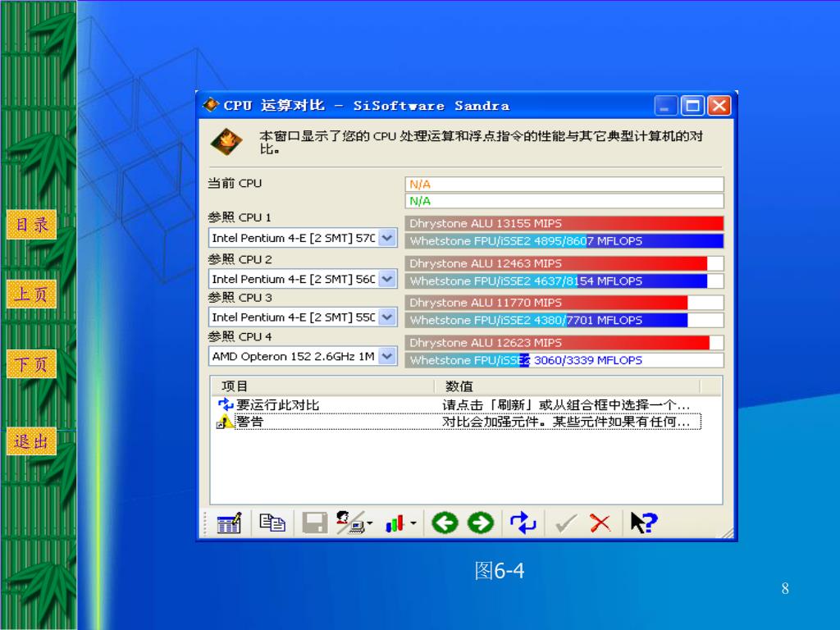Click the '数值' column header
Image resolution: width=840 pixels, height=630 pixels.
(567, 386)
